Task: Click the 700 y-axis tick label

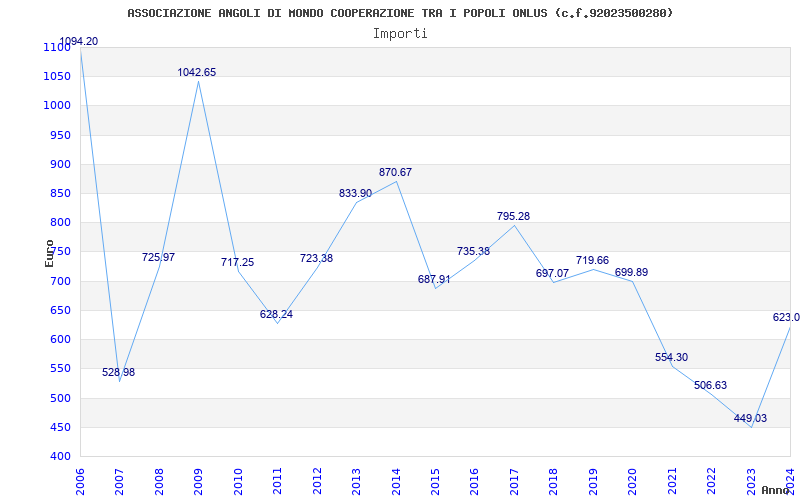Action: [x=60, y=281]
